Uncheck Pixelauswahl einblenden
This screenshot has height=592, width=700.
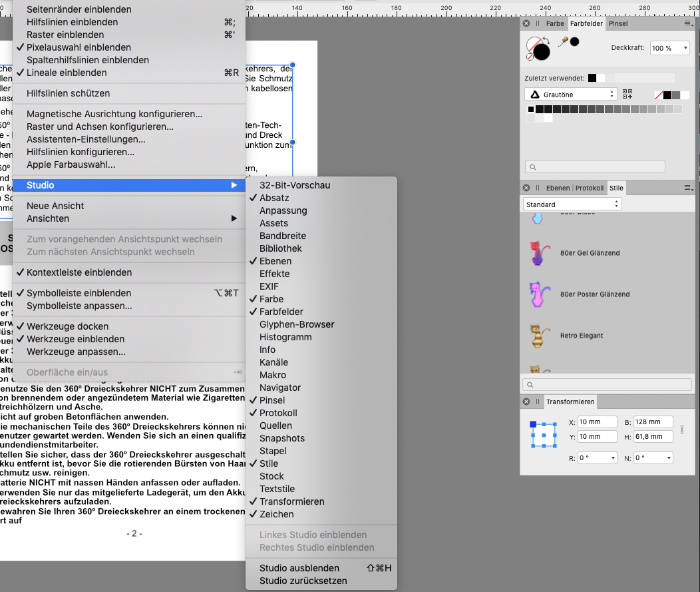click(x=79, y=47)
